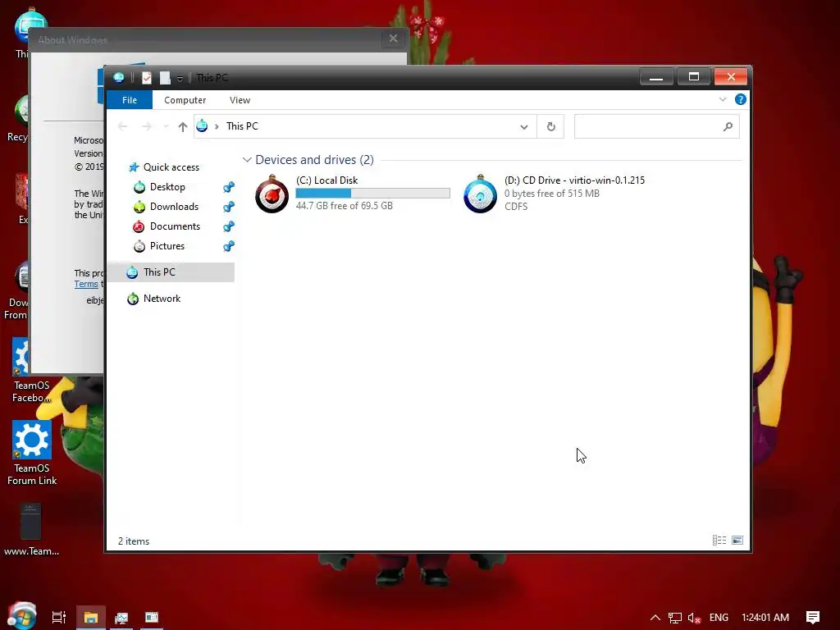
Task: Switch to large icons view in status bar
Action: coord(737,541)
